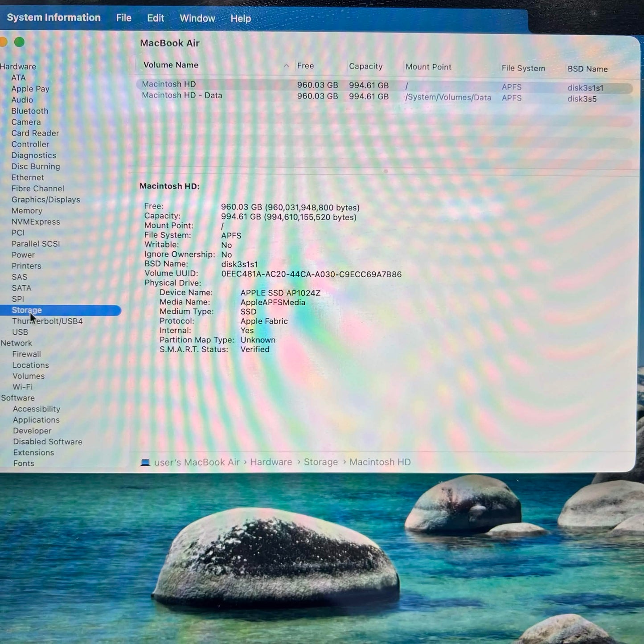Sort by the File System column header

tap(523, 68)
